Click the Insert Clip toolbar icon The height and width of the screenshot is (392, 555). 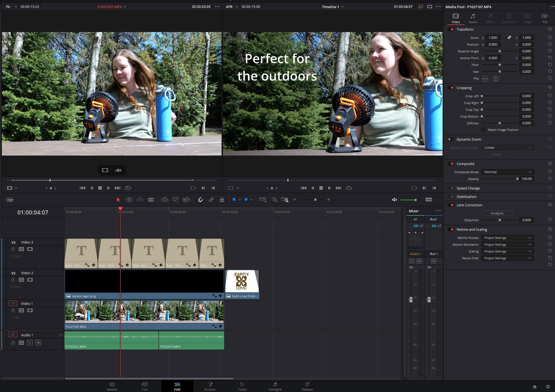pyautogui.click(x=165, y=200)
